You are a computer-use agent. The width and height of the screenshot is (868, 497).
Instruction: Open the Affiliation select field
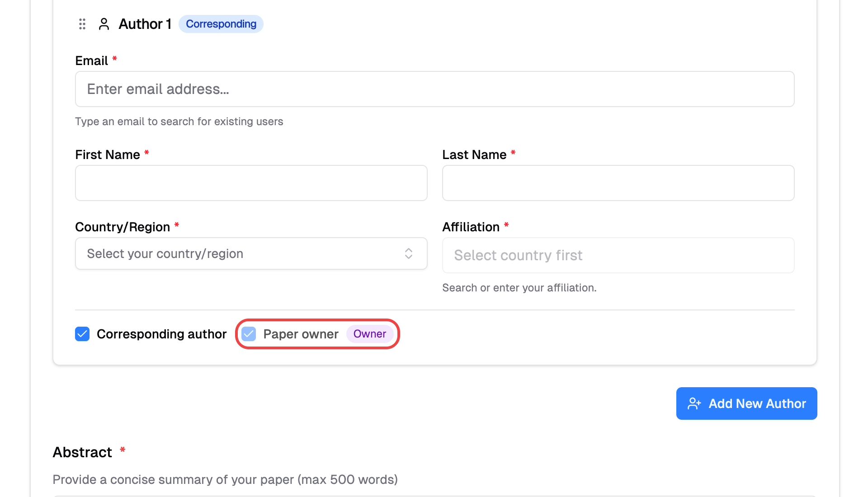[x=618, y=255]
